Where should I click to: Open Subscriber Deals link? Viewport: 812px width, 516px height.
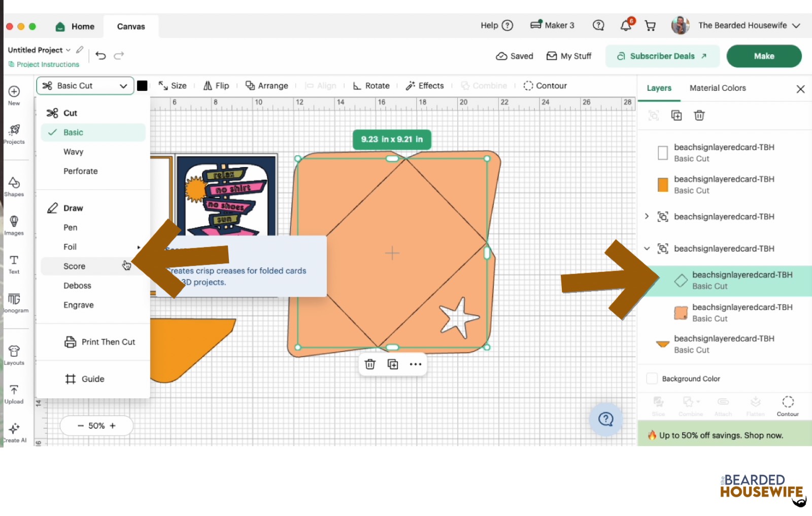tap(662, 56)
